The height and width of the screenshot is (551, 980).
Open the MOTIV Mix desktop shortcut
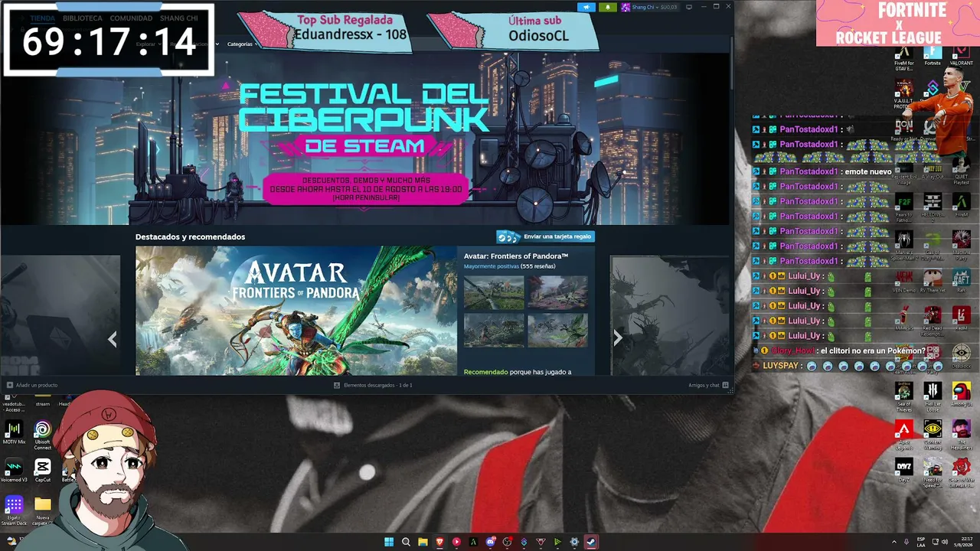(x=14, y=432)
